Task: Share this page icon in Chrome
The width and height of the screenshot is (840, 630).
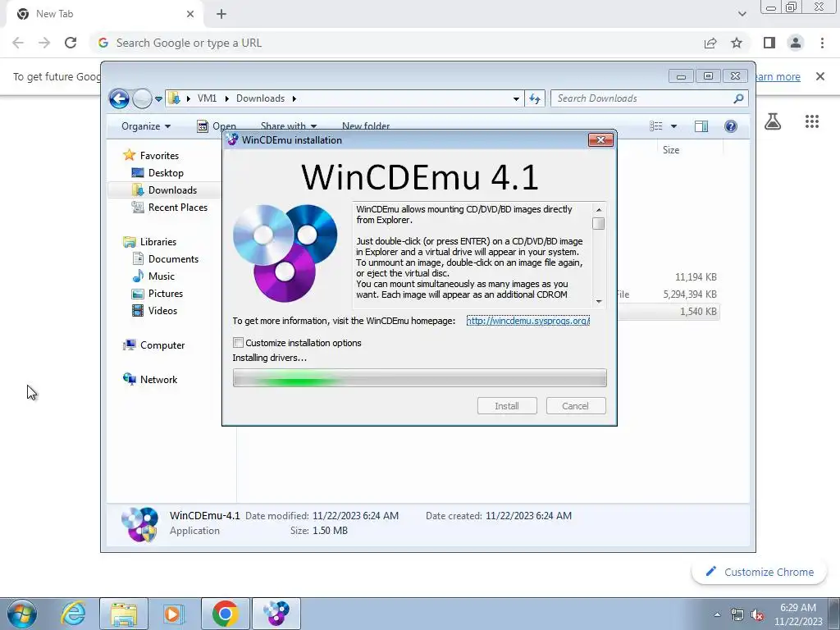Action: [x=710, y=43]
